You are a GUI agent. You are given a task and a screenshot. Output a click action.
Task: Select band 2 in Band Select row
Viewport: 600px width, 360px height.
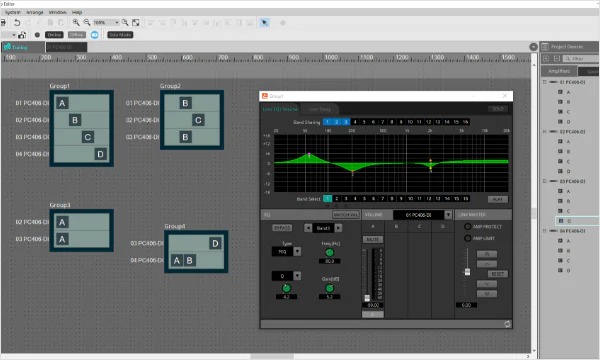tap(336, 199)
